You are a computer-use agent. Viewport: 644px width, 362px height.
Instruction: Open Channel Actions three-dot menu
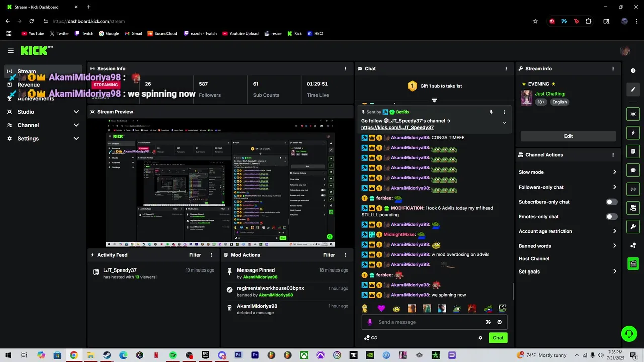(613, 155)
